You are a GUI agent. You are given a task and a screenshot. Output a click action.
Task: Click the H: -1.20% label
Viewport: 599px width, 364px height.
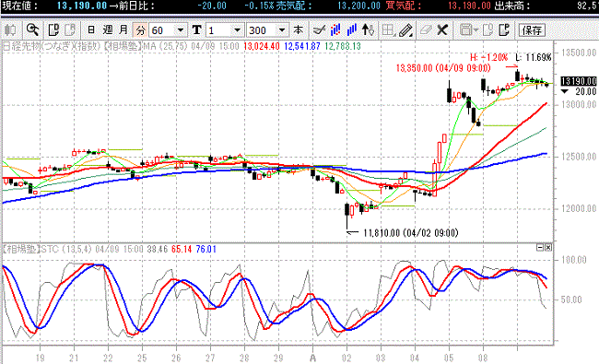pyautogui.click(x=489, y=58)
